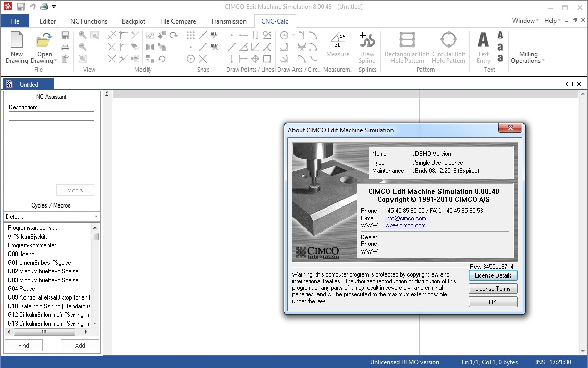Click the printer icon in the File group

(65, 47)
